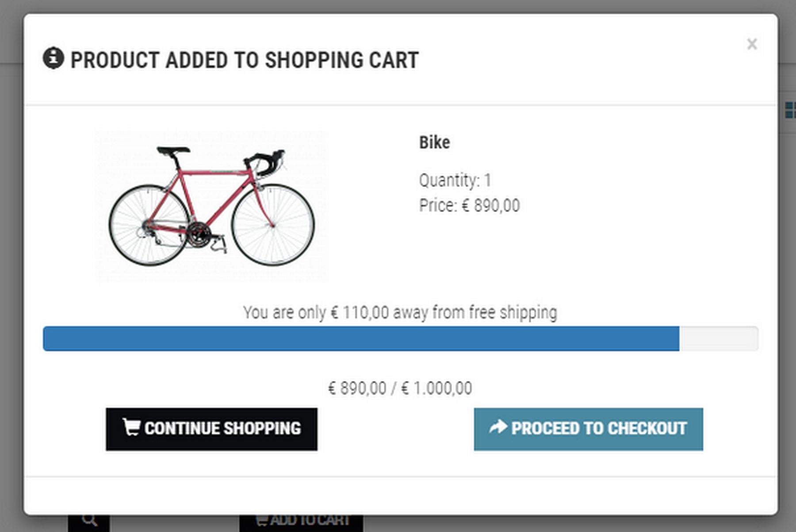Click € 890,00 amount left of the slash
This screenshot has width=796, height=532.
357,388
